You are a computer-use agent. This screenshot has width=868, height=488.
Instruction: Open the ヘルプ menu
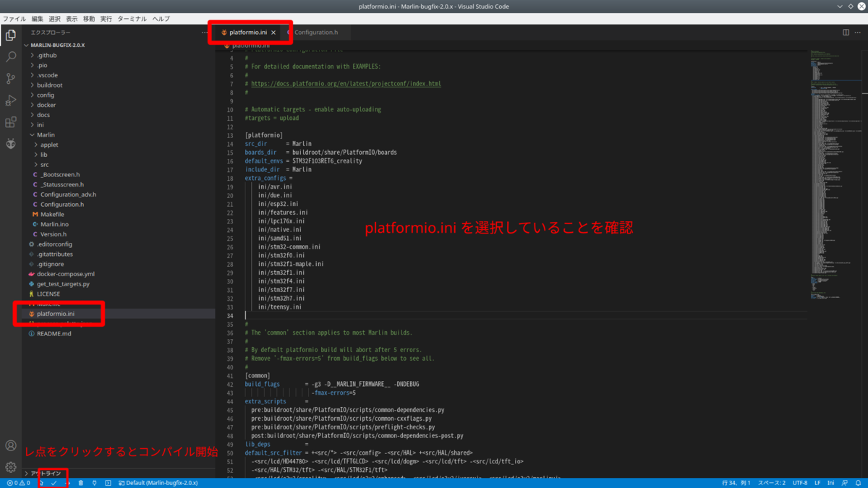pos(161,19)
